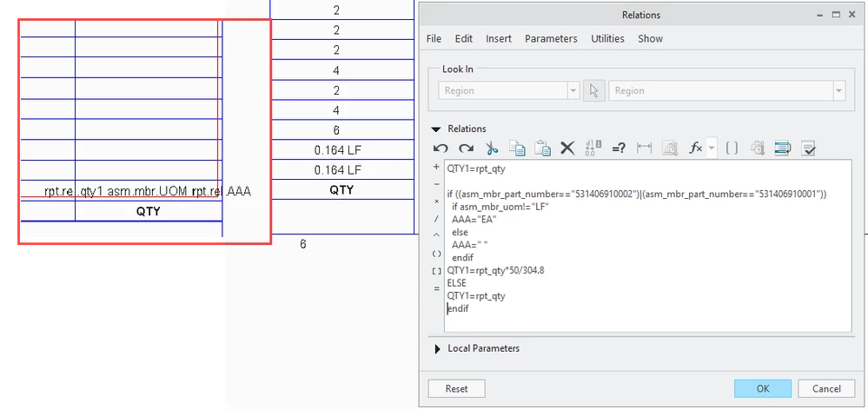Collapse the Relations section
Viewport: 868px width, 416px height.
point(437,129)
